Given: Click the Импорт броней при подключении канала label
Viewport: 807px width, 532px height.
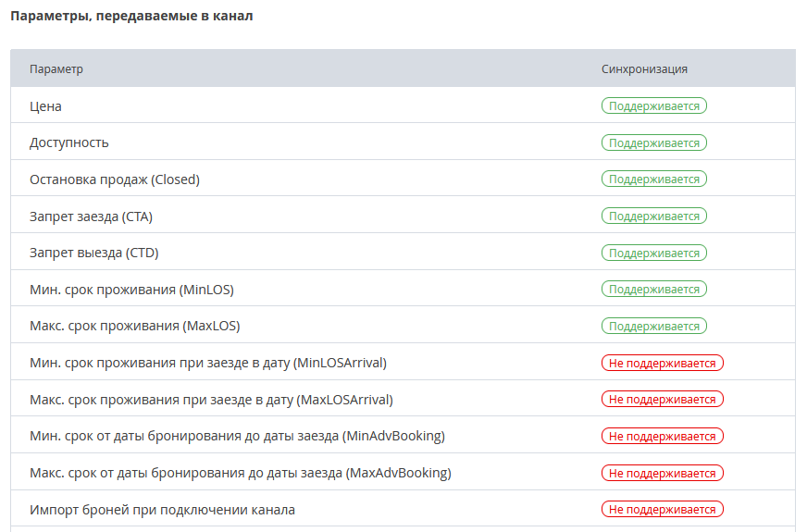Looking at the screenshot, I should tap(162, 510).
